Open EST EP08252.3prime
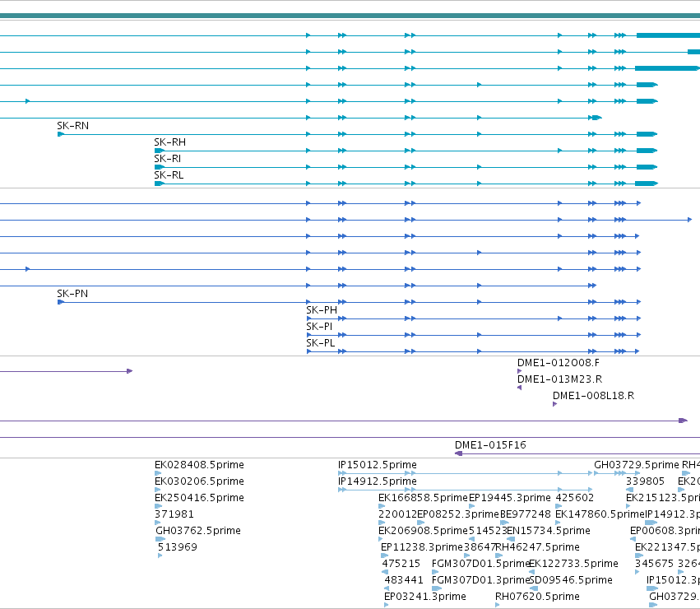This screenshot has height=609, width=700. (457, 514)
